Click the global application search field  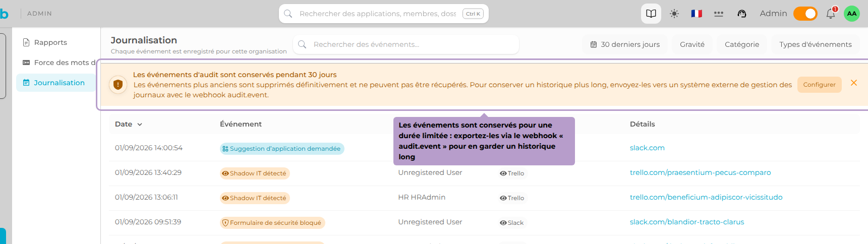point(383,14)
